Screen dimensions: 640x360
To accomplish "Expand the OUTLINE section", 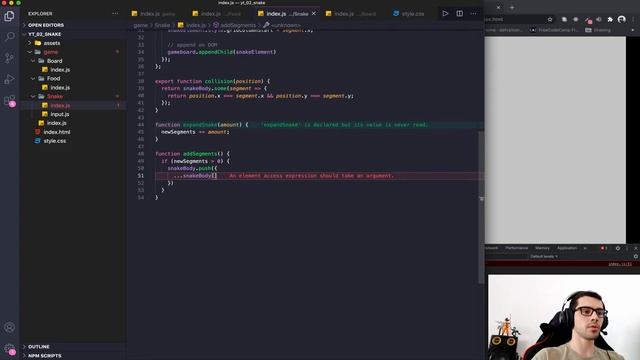I will (39, 347).
